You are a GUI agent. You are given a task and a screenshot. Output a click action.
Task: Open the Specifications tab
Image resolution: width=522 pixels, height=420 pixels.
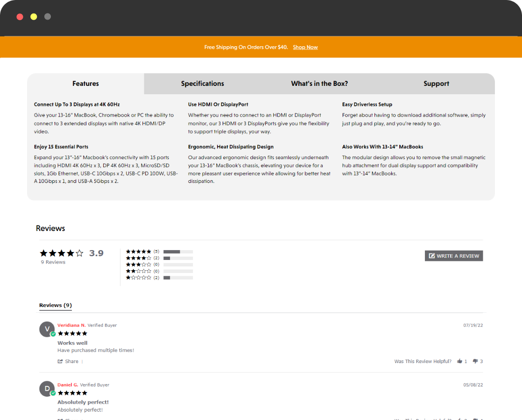(202, 84)
